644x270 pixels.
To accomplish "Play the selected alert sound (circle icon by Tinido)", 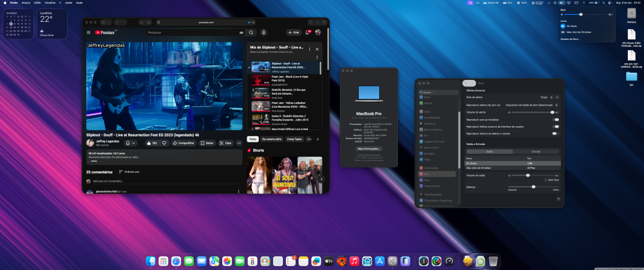I will point(557,97).
